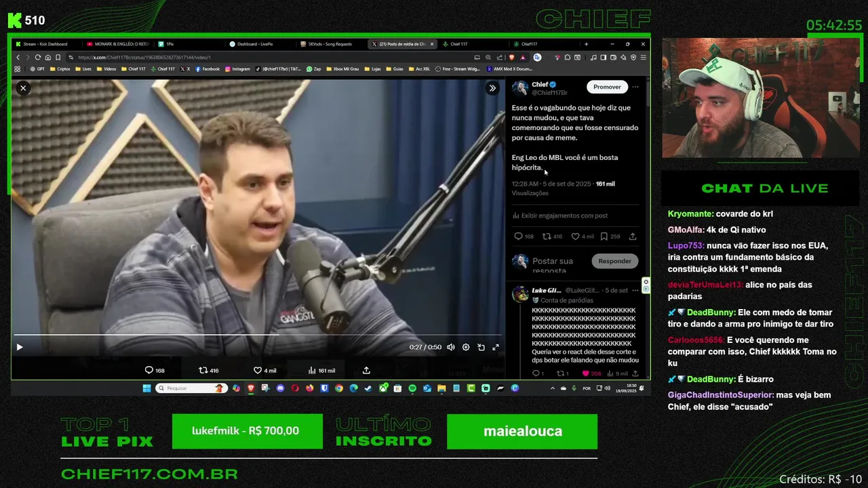
Task: Bookmark this page in the address bar
Action: click(58, 58)
